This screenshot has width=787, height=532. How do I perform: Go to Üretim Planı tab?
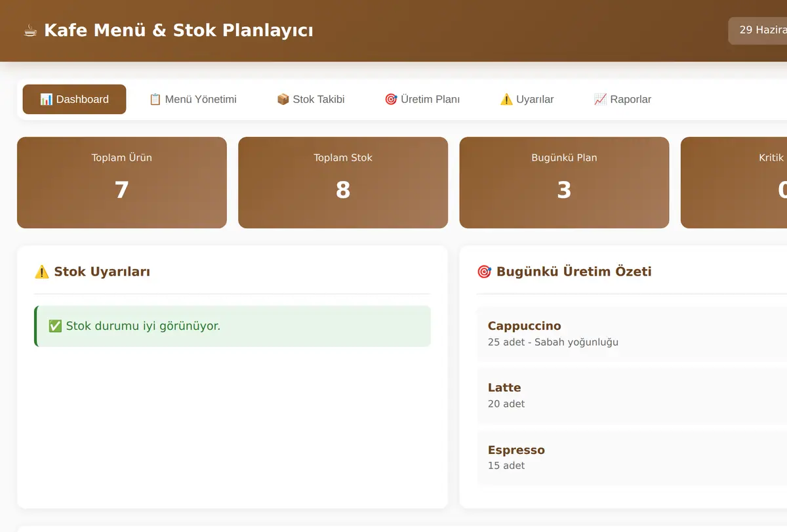[422, 99]
